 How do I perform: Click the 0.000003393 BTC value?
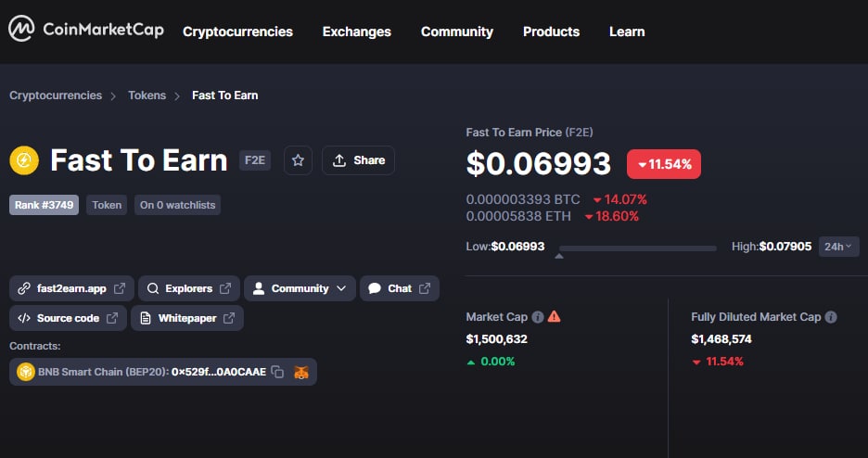523,199
